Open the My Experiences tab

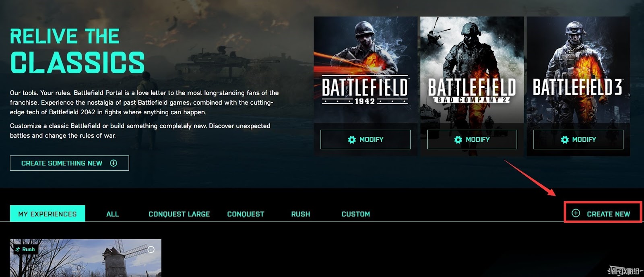click(x=47, y=213)
